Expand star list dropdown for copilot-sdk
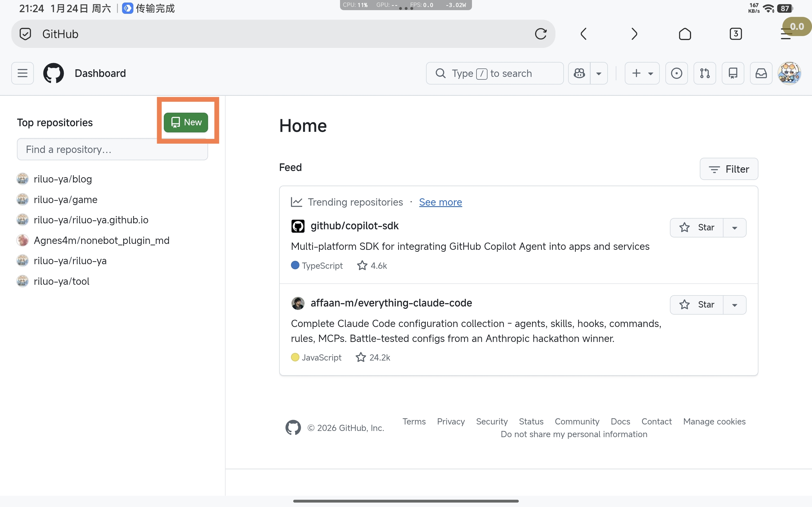 (734, 228)
